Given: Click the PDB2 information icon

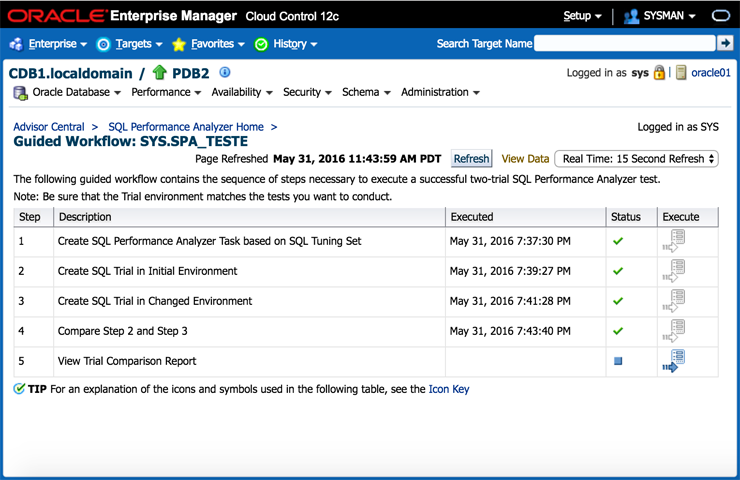Looking at the screenshot, I should tap(225, 72).
